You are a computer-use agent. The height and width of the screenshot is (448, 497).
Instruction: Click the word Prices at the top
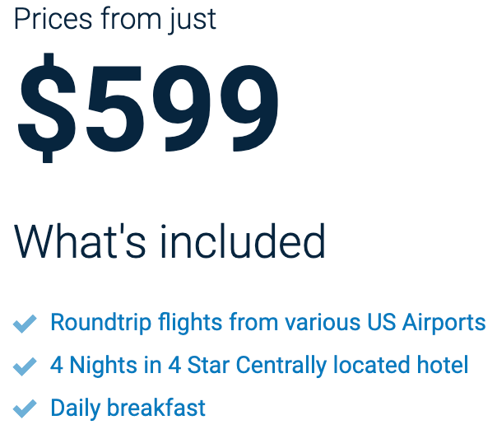pos(53,19)
